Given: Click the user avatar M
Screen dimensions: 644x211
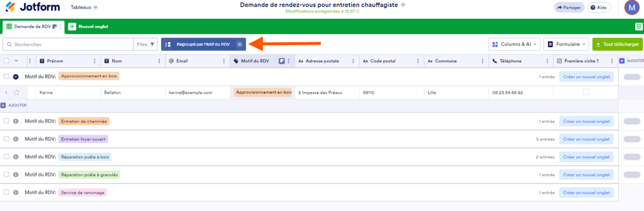Looking at the screenshot, I should point(632,7).
